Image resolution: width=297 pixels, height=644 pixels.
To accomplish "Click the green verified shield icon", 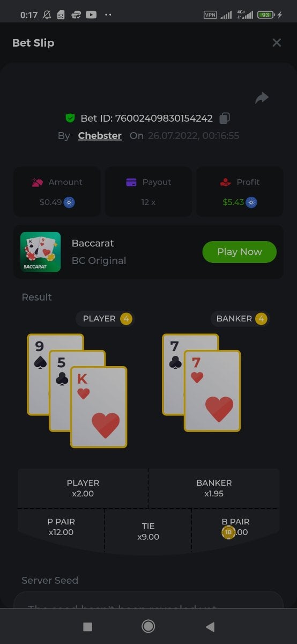I will 70,118.
